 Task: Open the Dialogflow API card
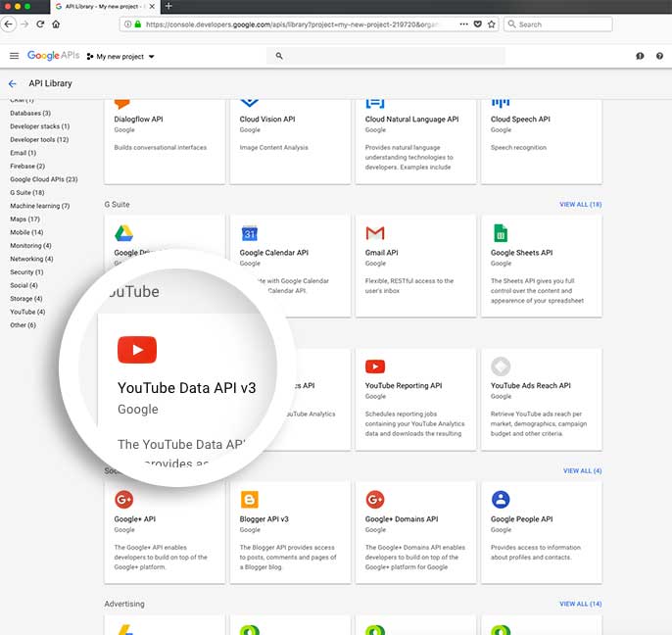pos(165,141)
